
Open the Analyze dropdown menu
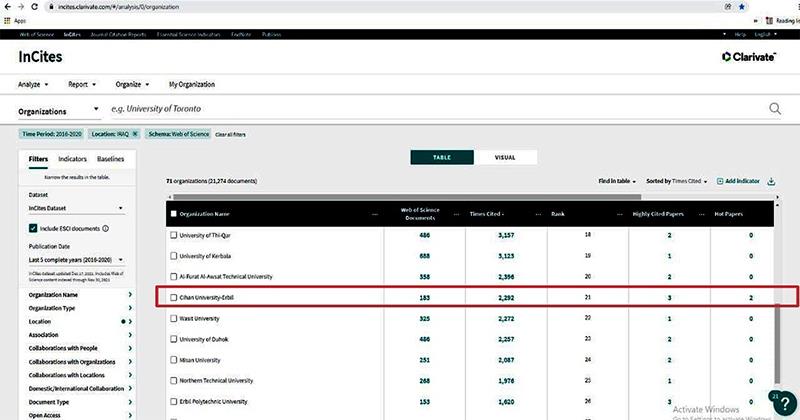(33, 84)
